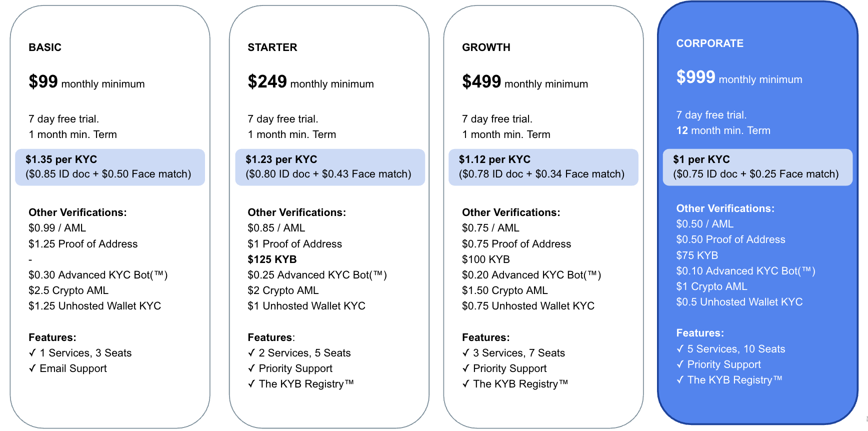868x431 pixels.
Task: Click the checkmark beside 2 Services, 5 Seats
Action: 251,353
